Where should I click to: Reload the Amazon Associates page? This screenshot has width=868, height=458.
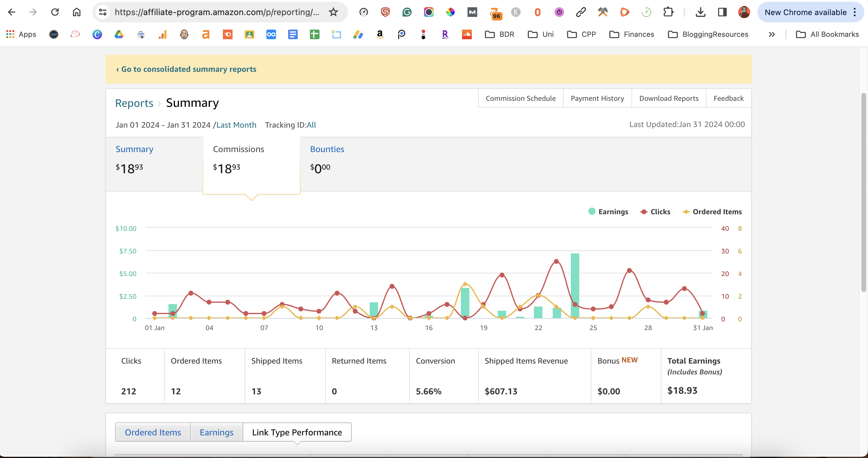(x=55, y=12)
